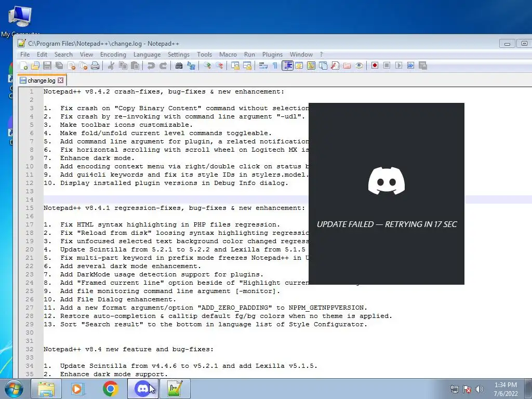Click the macro Playback button
The image size is (532, 399).
click(x=398, y=65)
